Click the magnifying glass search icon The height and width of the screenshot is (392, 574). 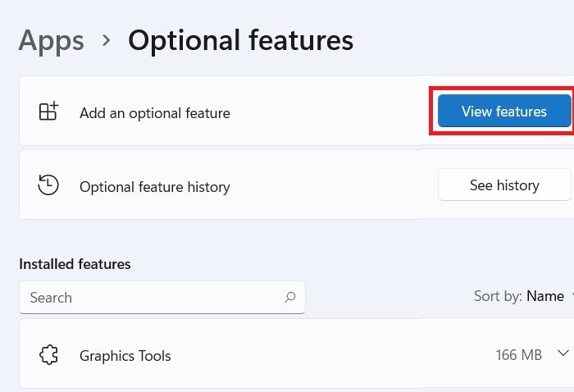coord(289,298)
